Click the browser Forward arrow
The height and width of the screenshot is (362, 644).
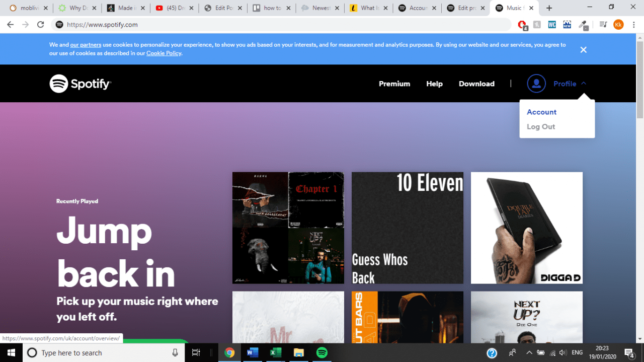tap(26, 24)
